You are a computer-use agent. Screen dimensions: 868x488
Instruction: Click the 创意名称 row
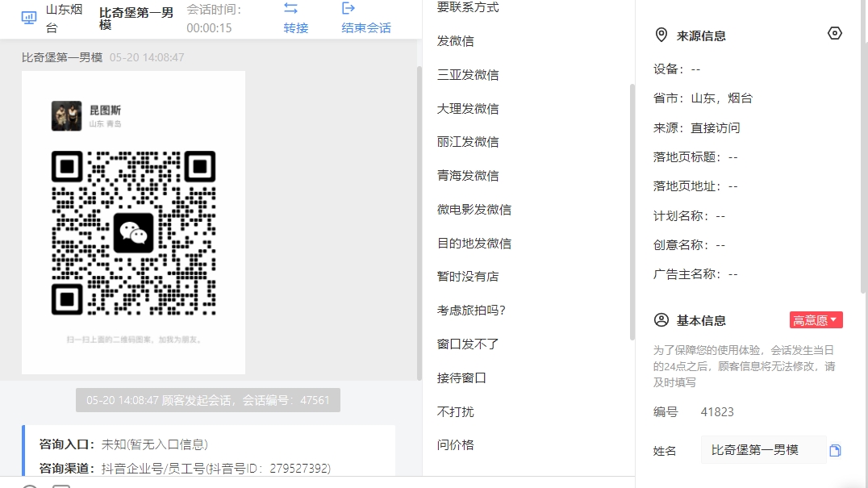pos(689,244)
